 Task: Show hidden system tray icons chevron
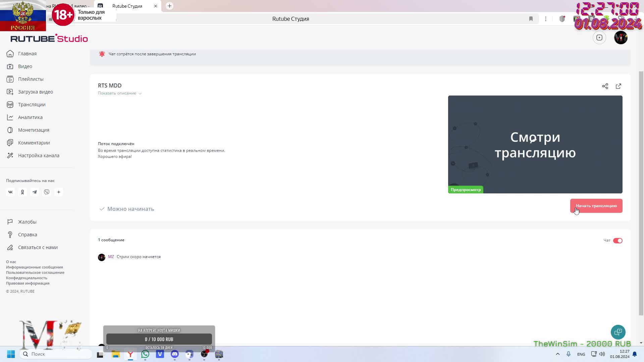coord(557,354)
